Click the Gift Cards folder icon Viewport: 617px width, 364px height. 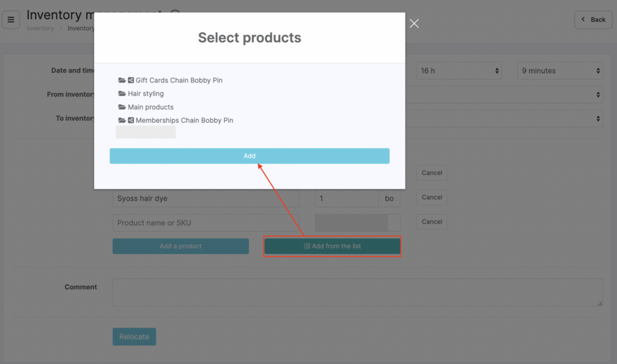122,80
